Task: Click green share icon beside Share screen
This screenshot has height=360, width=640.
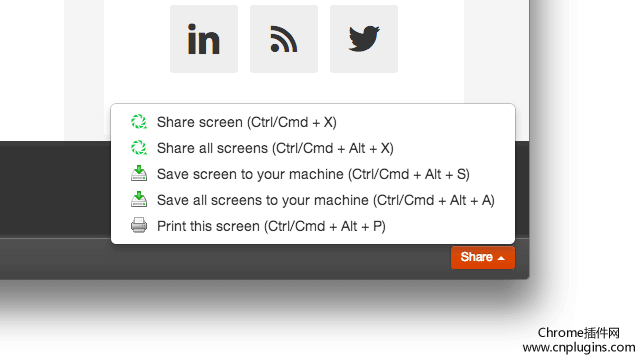Action: [139, 122]
